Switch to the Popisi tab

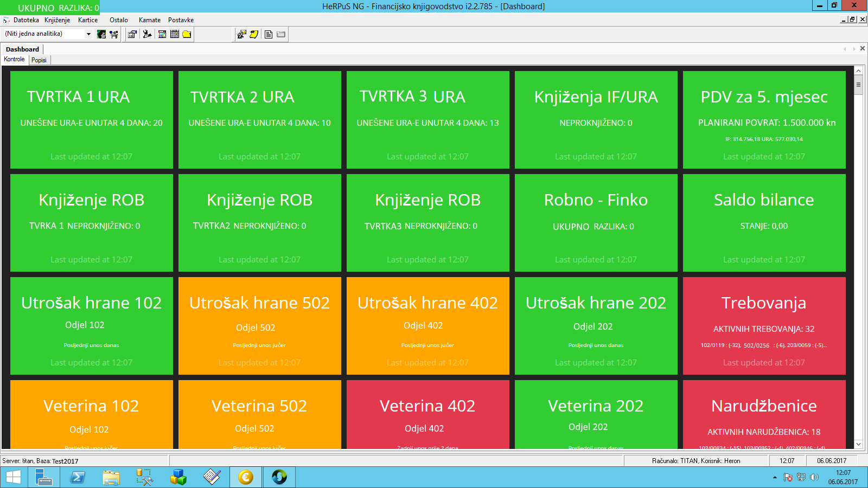click(39, 60)
